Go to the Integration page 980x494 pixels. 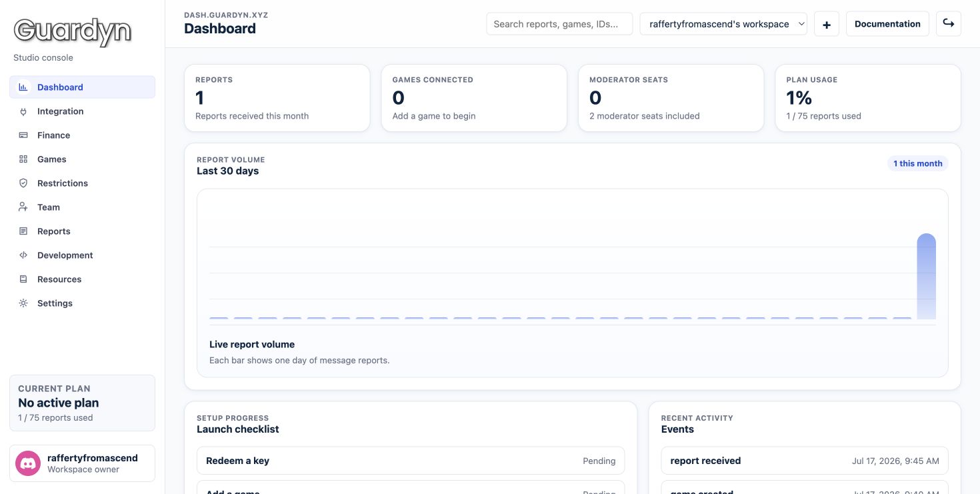(82, 111)
